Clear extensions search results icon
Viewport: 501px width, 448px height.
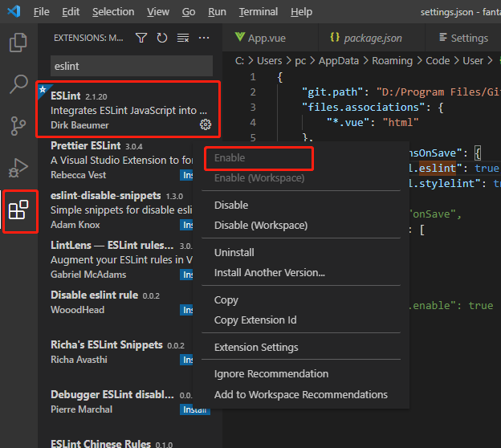[183, 38]
